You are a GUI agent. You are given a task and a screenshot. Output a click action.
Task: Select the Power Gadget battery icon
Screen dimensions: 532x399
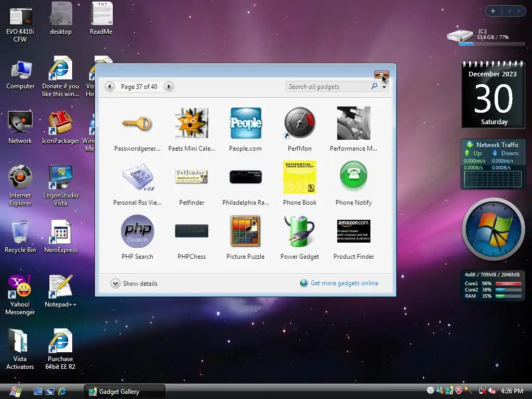pyautogui.click(x=300, y=231)
